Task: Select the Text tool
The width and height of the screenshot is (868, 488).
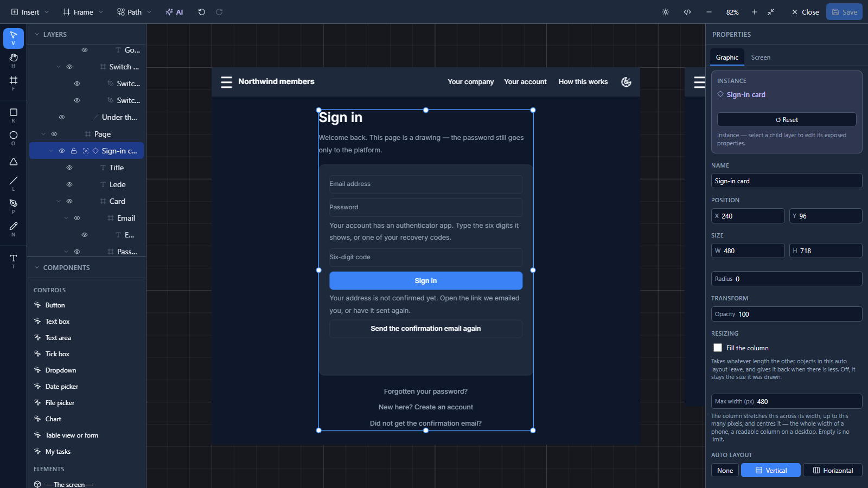Action: coord(14,261)
